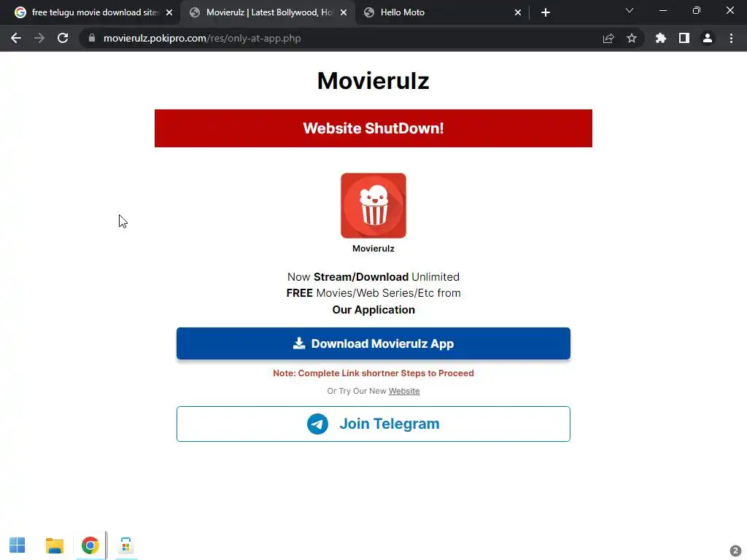Open File Explorer from taskbar
This screenshot has width=747, height=560.
tap(54, 545)
